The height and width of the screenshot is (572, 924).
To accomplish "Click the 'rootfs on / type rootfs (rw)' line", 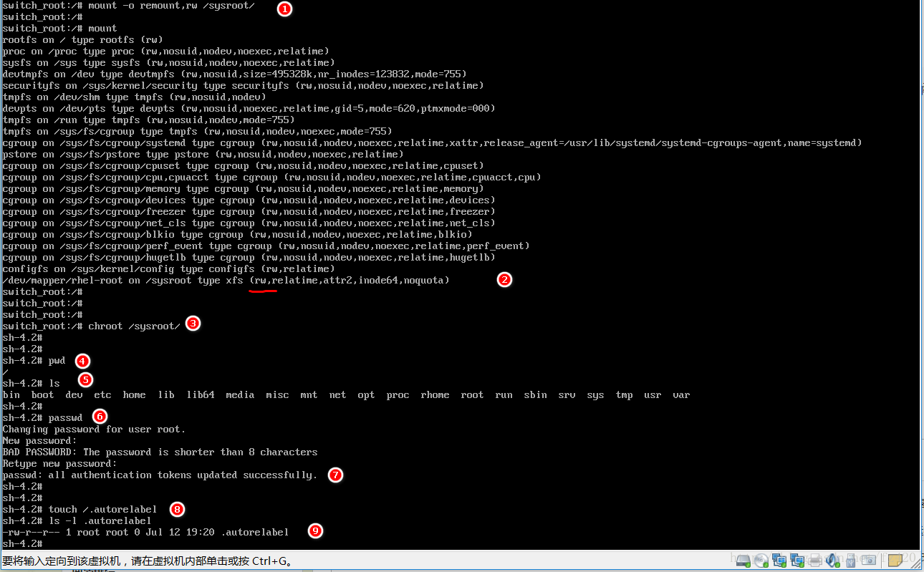I will (x=83, y=40).
